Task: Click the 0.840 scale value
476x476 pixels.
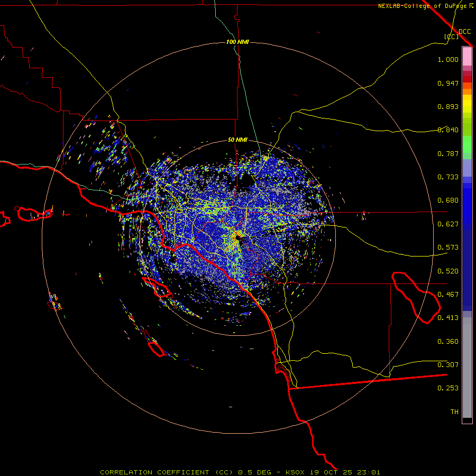Action: click(x=448, y=130)
